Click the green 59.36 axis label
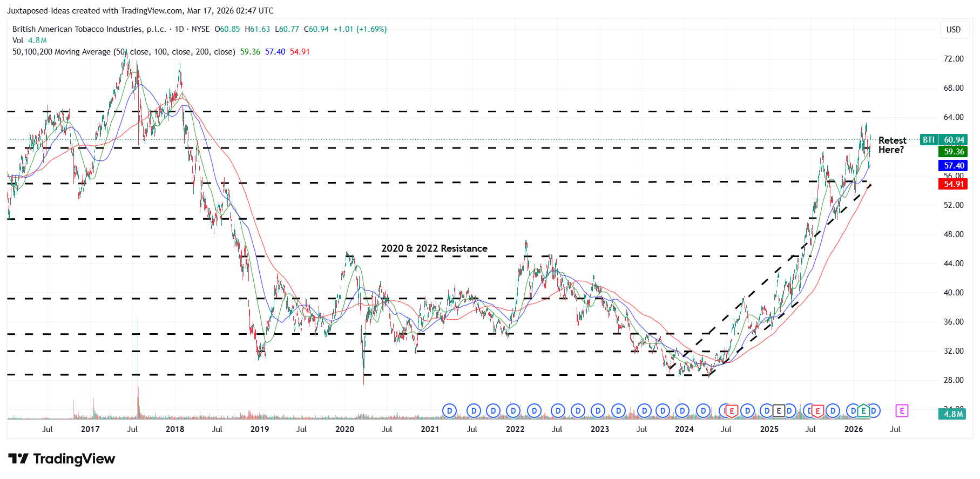This screenshot has height=479, width=980. pyautogui.click(x=954, y=152)
